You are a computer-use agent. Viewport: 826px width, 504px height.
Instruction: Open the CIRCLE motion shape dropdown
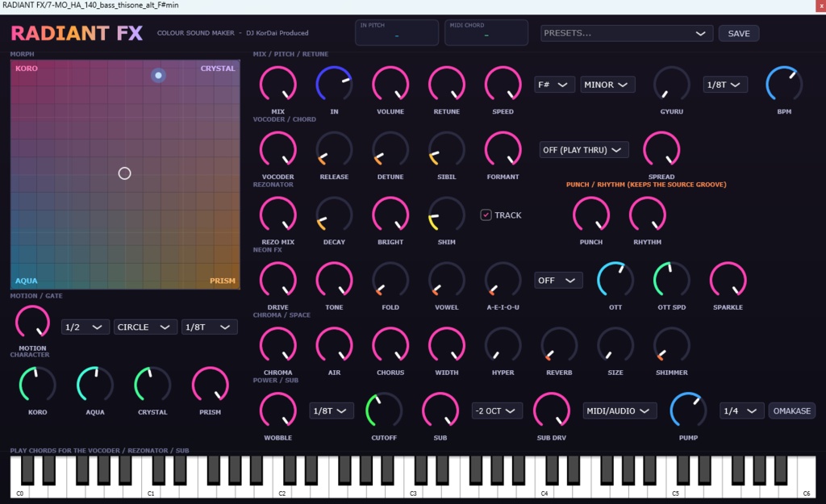point(145,327)
